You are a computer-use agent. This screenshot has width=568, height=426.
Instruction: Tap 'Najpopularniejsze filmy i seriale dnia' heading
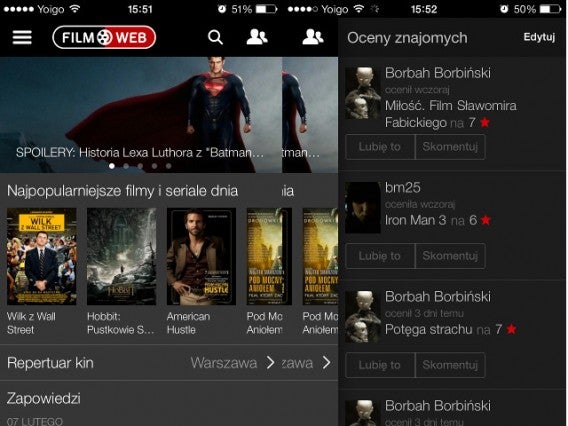122,191
